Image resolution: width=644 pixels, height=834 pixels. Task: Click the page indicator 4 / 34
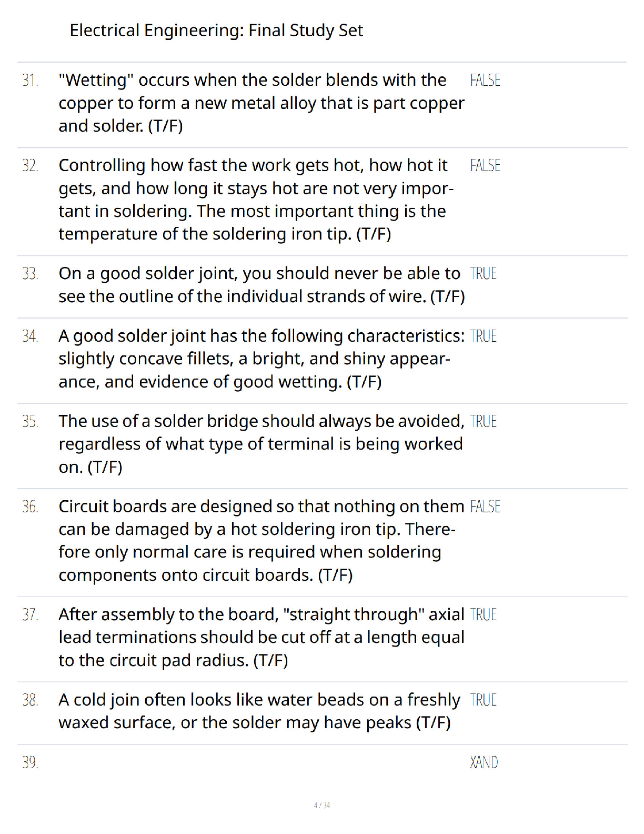[x=322, y=806]
